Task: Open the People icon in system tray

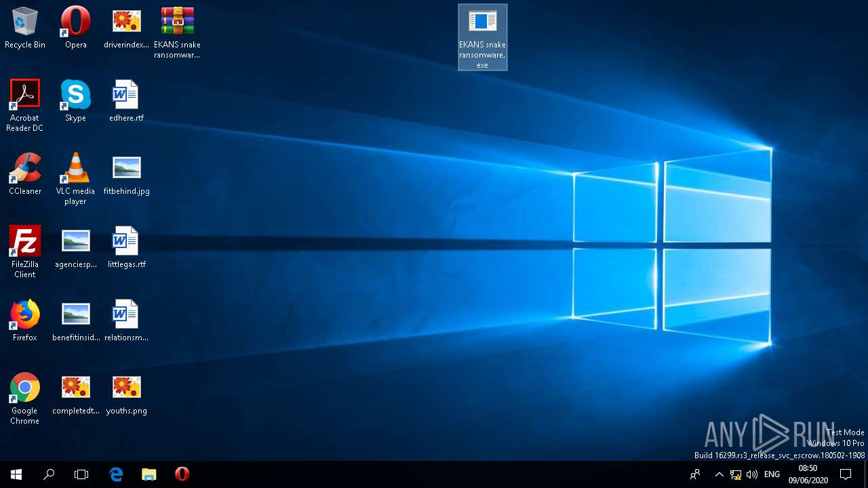Action: click(694, 474)
